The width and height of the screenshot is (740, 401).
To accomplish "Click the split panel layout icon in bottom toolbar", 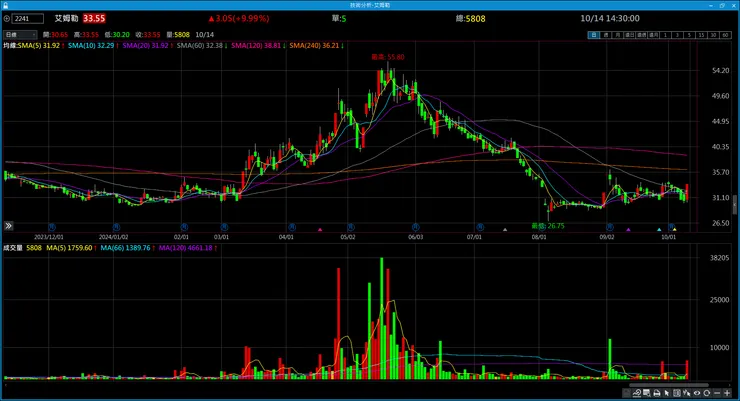I will pyautogui.click(x=677, y=393).
